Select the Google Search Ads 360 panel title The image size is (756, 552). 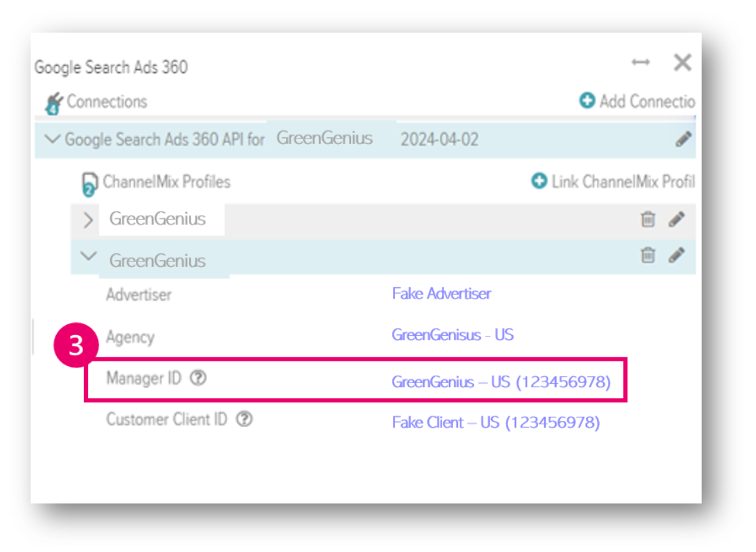[x=111, y=67]
